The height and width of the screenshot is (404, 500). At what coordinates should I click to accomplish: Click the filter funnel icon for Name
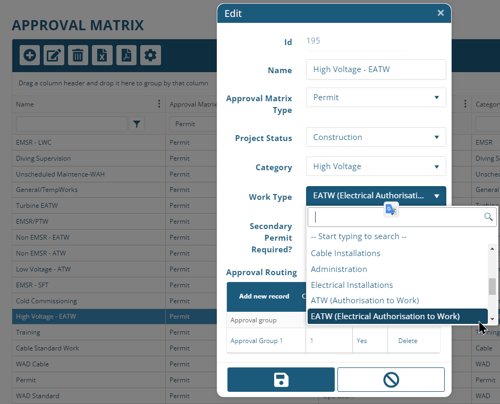pos(137,124)
